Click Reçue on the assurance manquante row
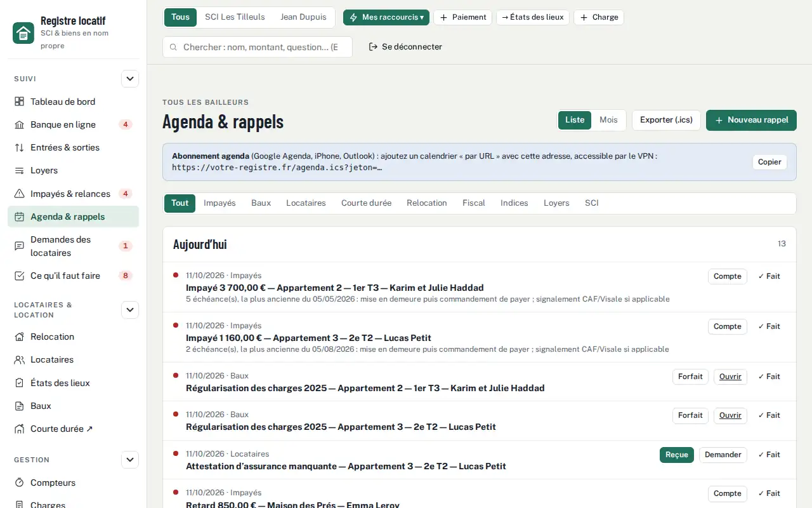 (677, 455)
